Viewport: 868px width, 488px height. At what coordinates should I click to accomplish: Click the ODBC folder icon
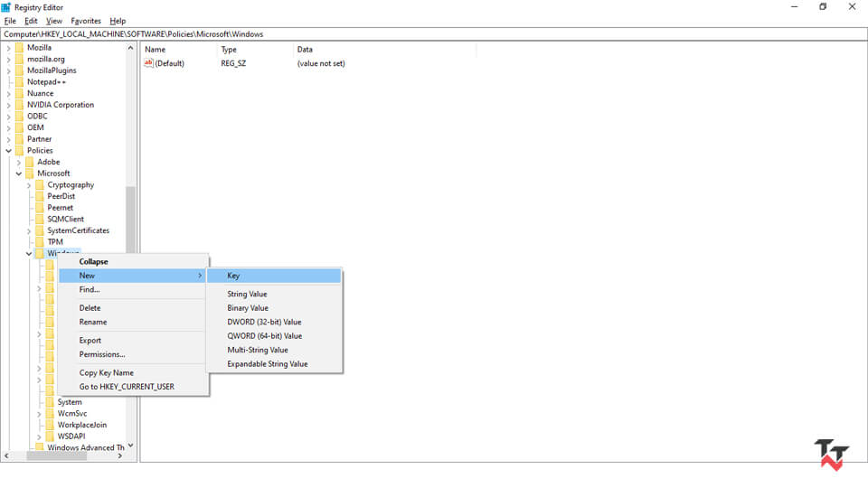(x=19, y=117)
